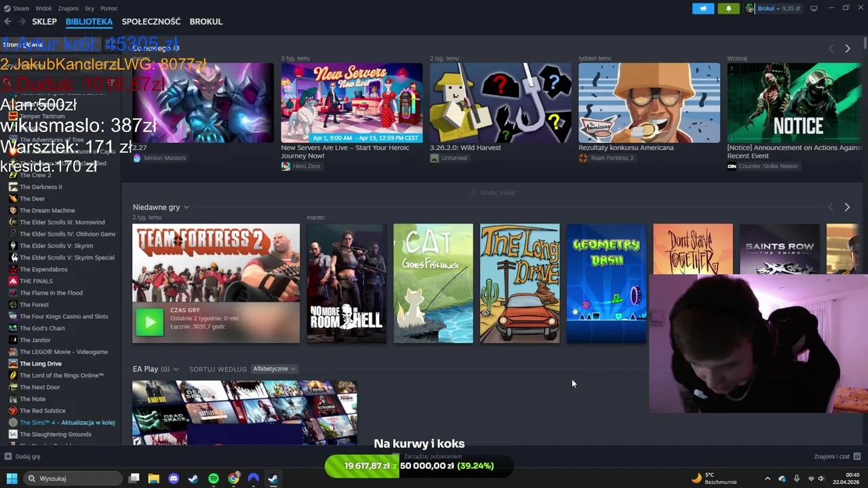Open 'New Servers Are Live' news headline
Image resolution: width=868 pixels, height=488 pixels.
coord(346,152)
